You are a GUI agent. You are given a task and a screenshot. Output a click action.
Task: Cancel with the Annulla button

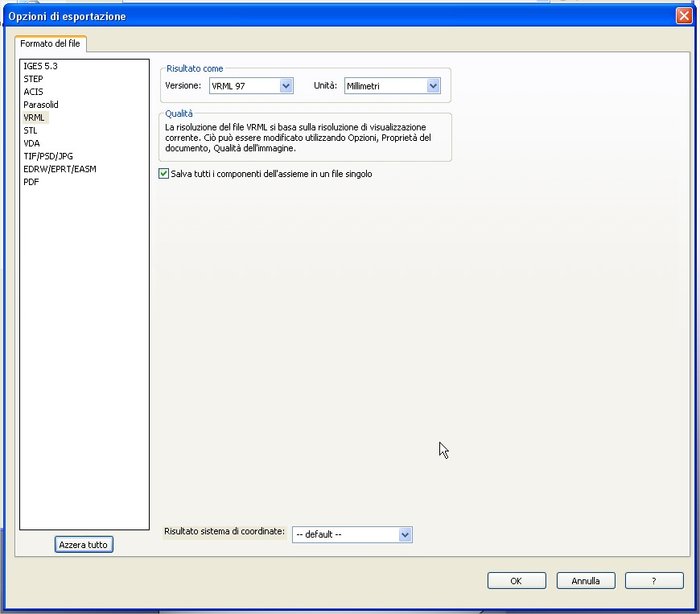(586, 581)
